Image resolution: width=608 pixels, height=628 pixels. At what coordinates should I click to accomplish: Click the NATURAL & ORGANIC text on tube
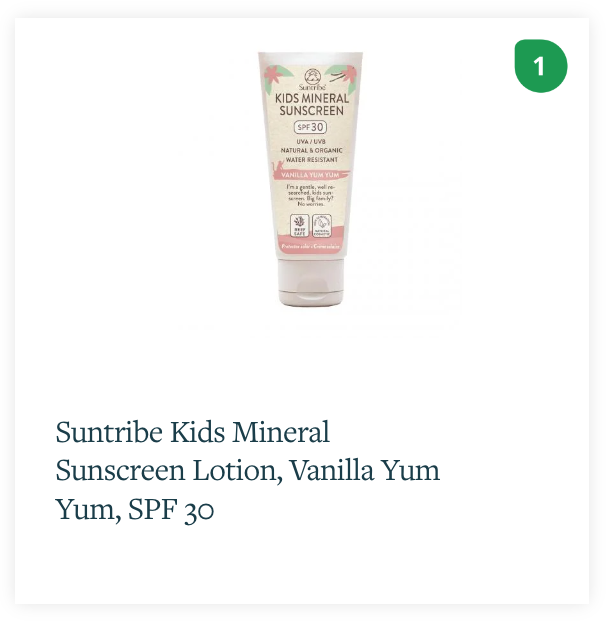[x=312, y=150]
